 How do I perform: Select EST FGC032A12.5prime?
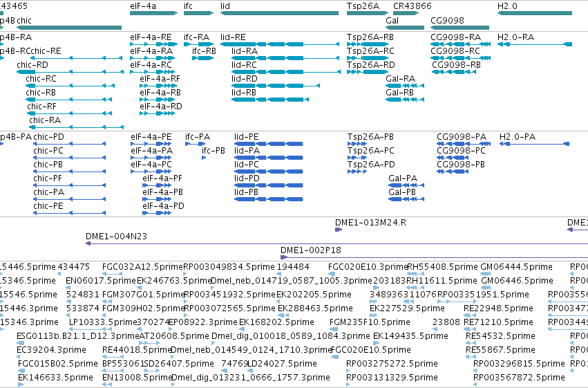(112, 274)
